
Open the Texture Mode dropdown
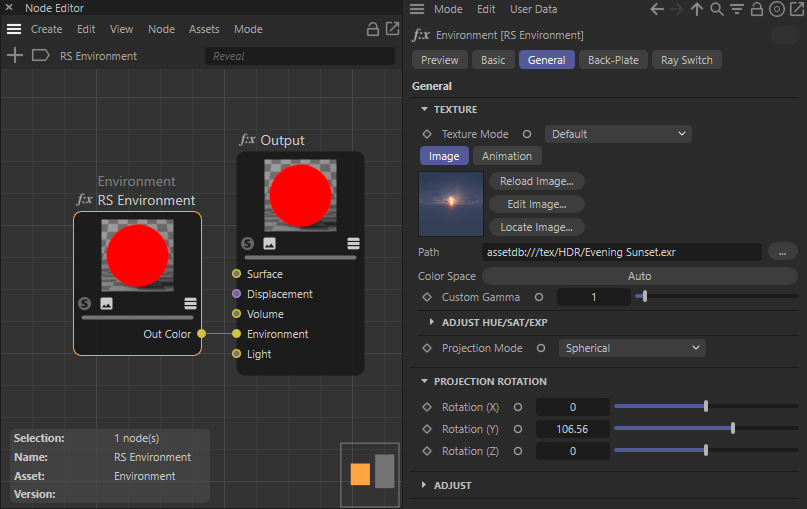pos(618,134)
